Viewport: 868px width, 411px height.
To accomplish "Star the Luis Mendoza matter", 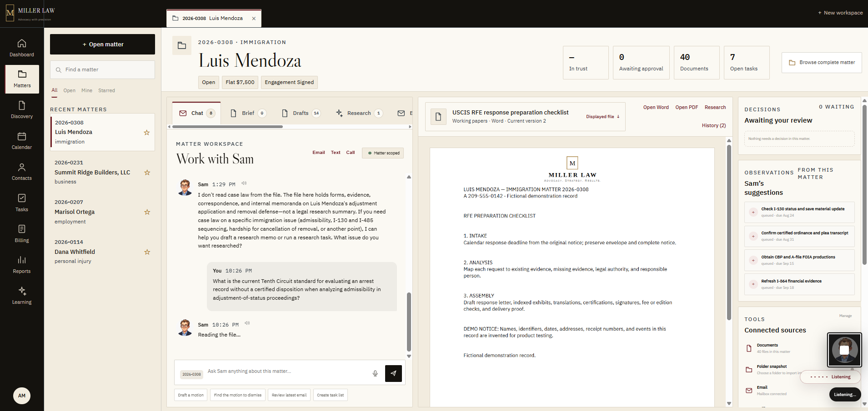I will [147, 133].
